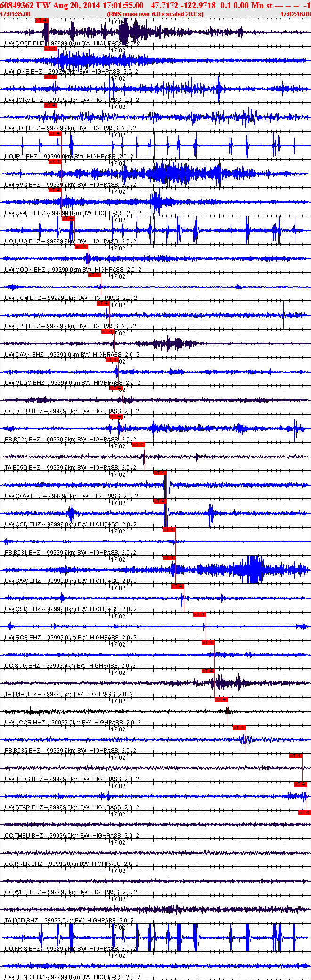Select the pick marker on the LCCR trace
Screen dimensions: 311x980
coord(221,699)
